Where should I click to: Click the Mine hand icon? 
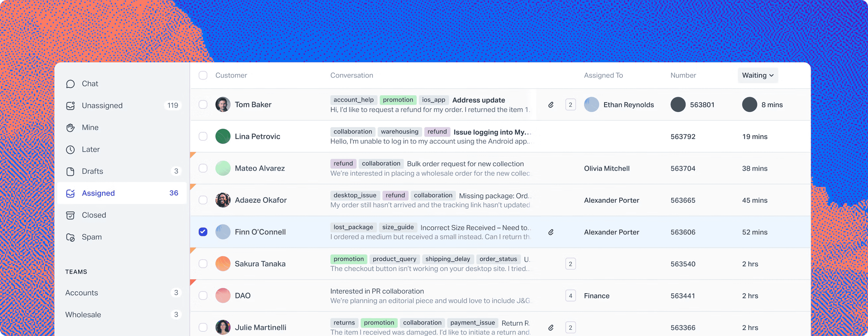[70, 128]
